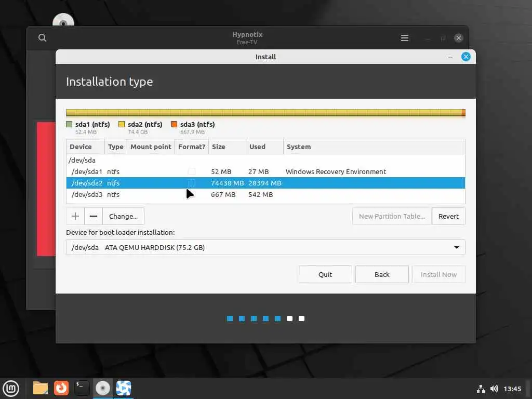Screen dimensions: 532x399
Task: Click the sda3 orange legend swatch
Action: (x=174, y=124)
